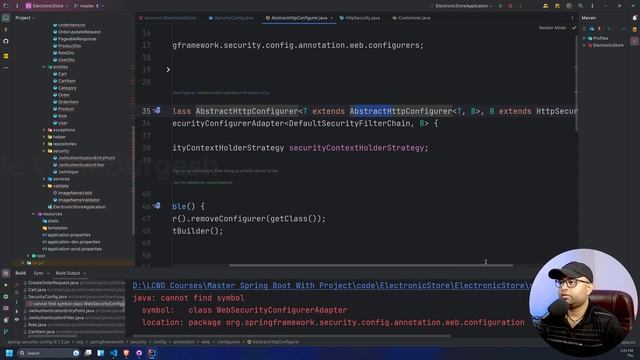
Task: Click the Maven reload projects icon
Action: pos(584,29)
